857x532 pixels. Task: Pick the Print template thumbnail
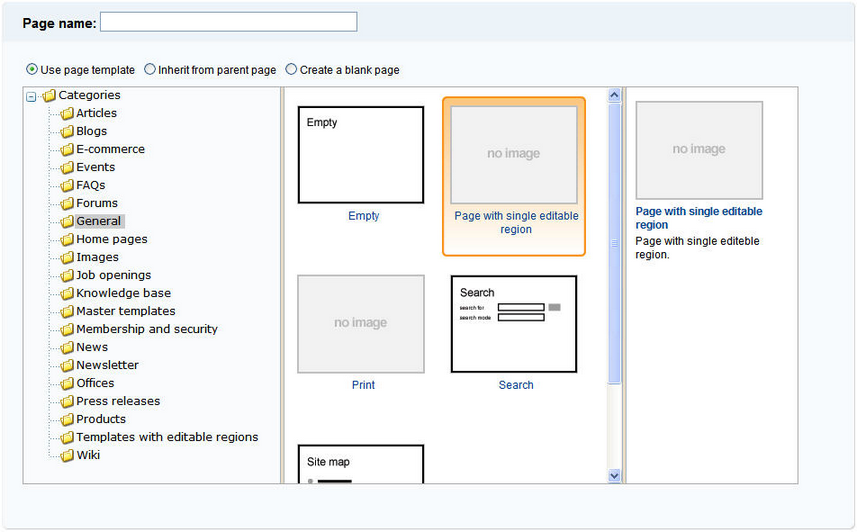(x=361, y=325)
